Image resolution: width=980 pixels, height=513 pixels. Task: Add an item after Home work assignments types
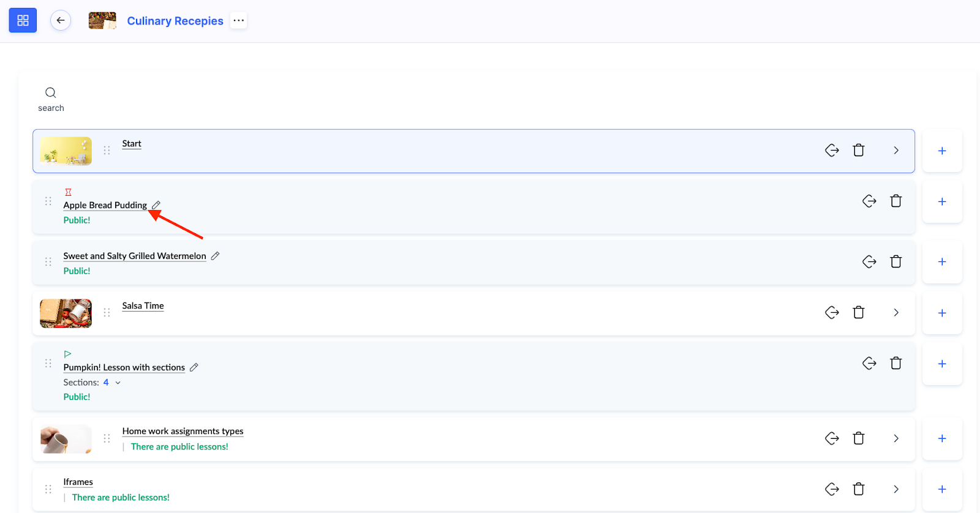tap(942, 438)
